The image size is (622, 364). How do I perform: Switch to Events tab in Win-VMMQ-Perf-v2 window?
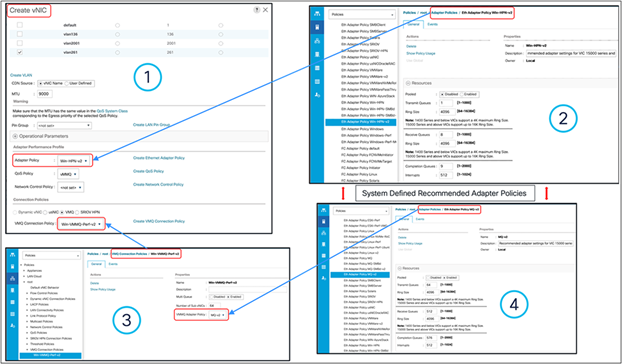[x=113, y=264]
